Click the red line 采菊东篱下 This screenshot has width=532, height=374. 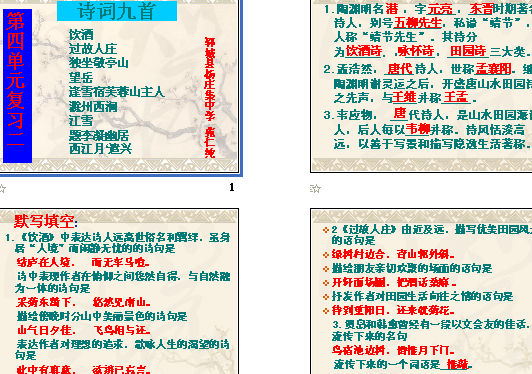46,302
